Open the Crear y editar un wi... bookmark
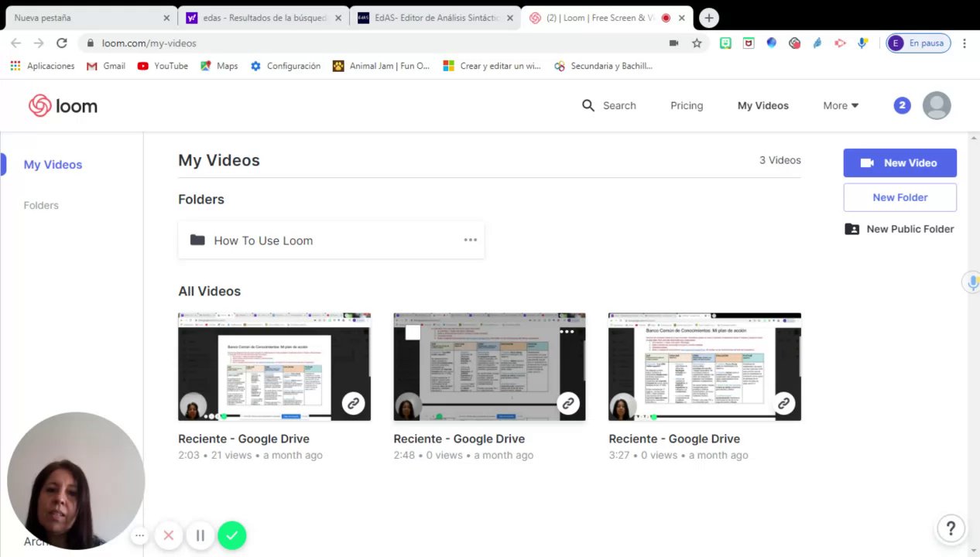980x557 pixels. pyautogui.click(x=492, y=66)
